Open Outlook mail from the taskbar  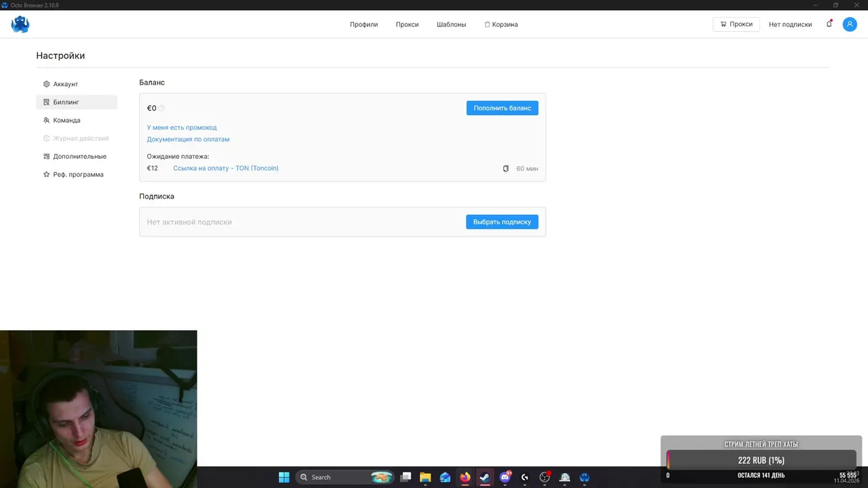pos(445,477)
